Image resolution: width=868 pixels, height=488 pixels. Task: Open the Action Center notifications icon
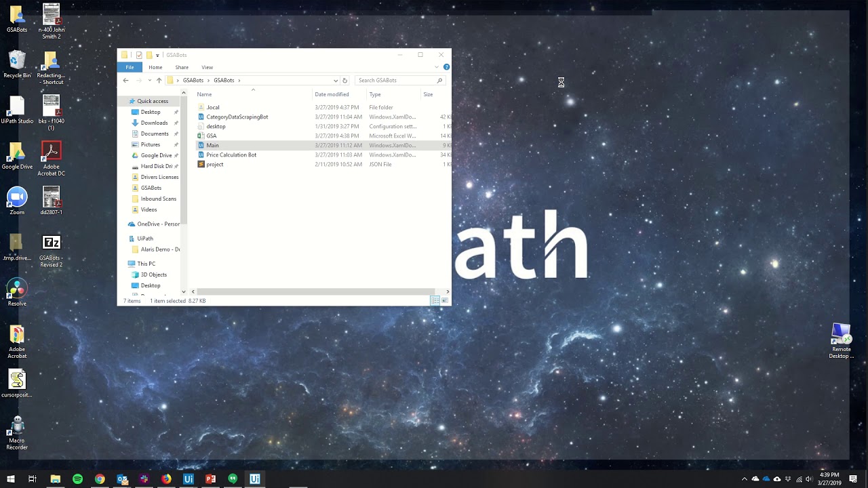coord(853,479)
